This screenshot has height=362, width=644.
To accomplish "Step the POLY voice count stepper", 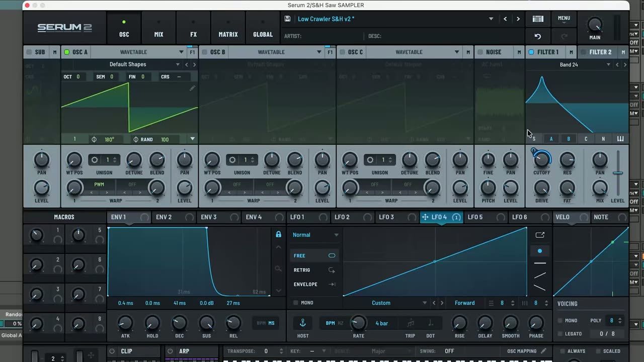I will (x=620, y=321).
